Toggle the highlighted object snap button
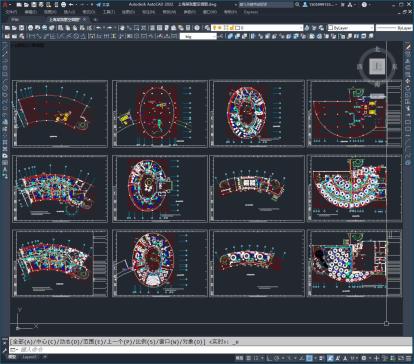 click(x=309, y=358)
